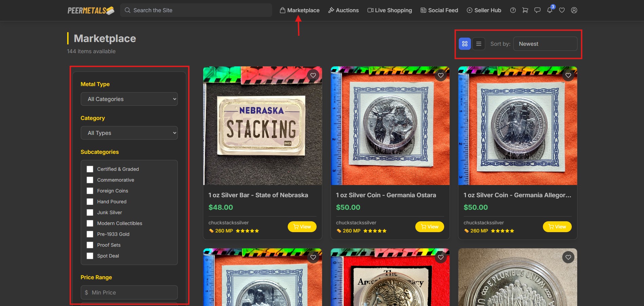Open the Category All Types dropdown
Screen dimensions: 644x306
tap(129, 133)
